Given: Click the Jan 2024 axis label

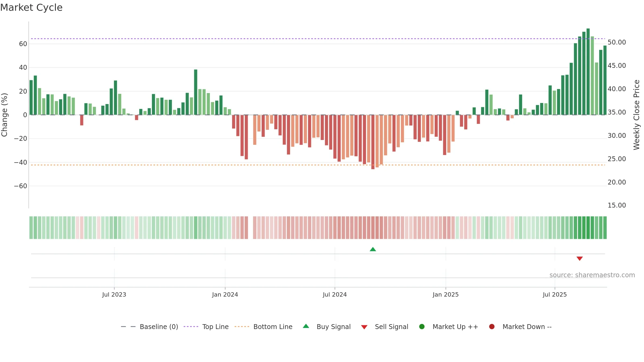Looking at the screenshot, I should pos(225,294).
